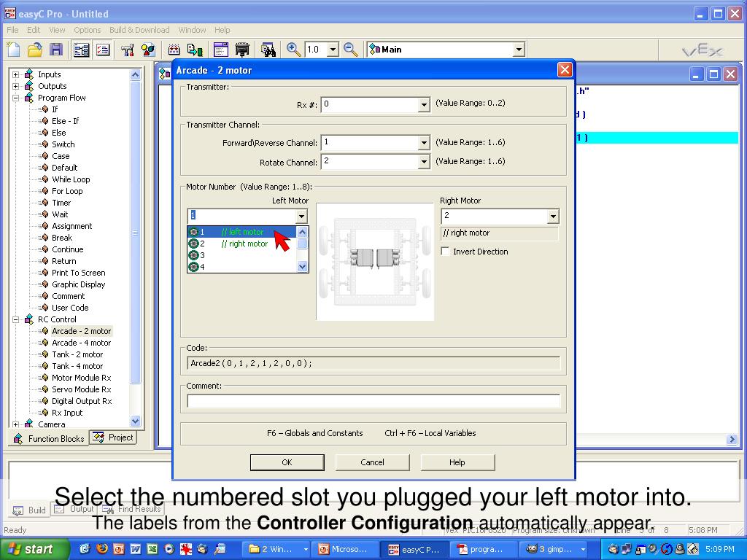Click Cancel in the Arcade dialog
This screenshot has height=560, width=747.
click(372, 462)
